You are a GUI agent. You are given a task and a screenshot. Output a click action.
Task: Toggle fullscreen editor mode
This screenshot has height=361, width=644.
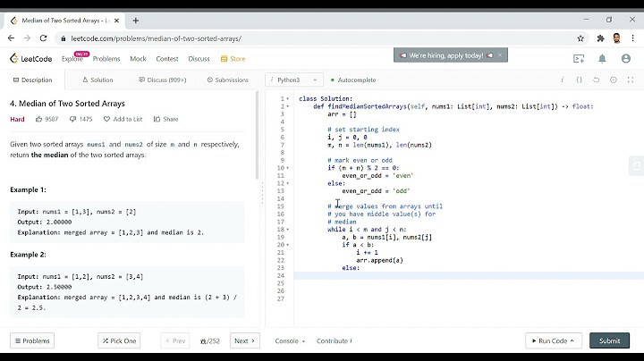631,80
